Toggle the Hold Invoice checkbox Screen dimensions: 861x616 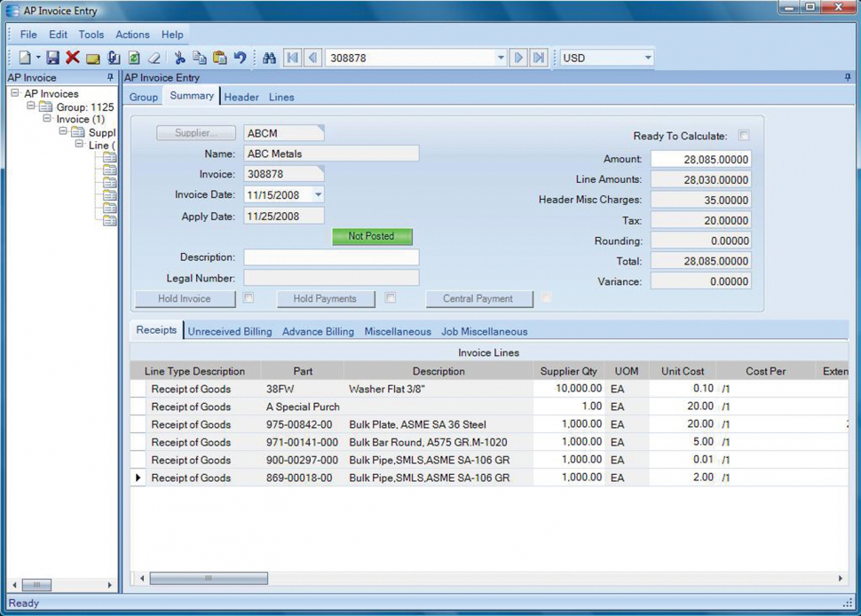coord(249,297)
